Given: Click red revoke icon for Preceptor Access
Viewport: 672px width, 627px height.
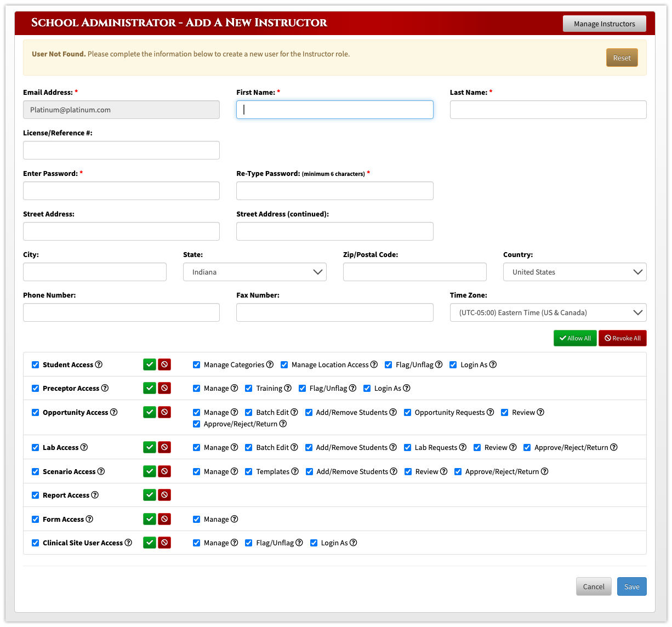Looking at the screenshot, I should (164, 388).
